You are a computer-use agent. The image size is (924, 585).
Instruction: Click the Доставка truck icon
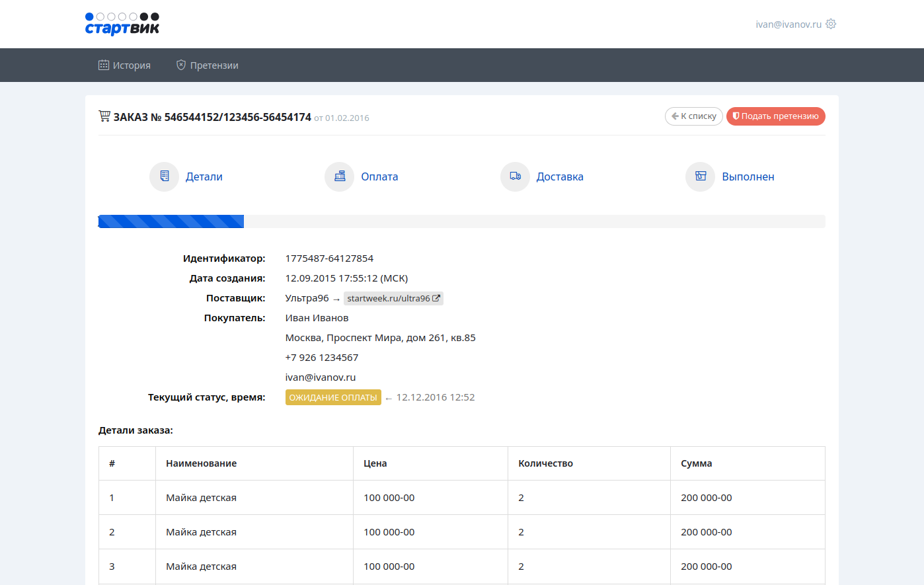tap(515, 176)
